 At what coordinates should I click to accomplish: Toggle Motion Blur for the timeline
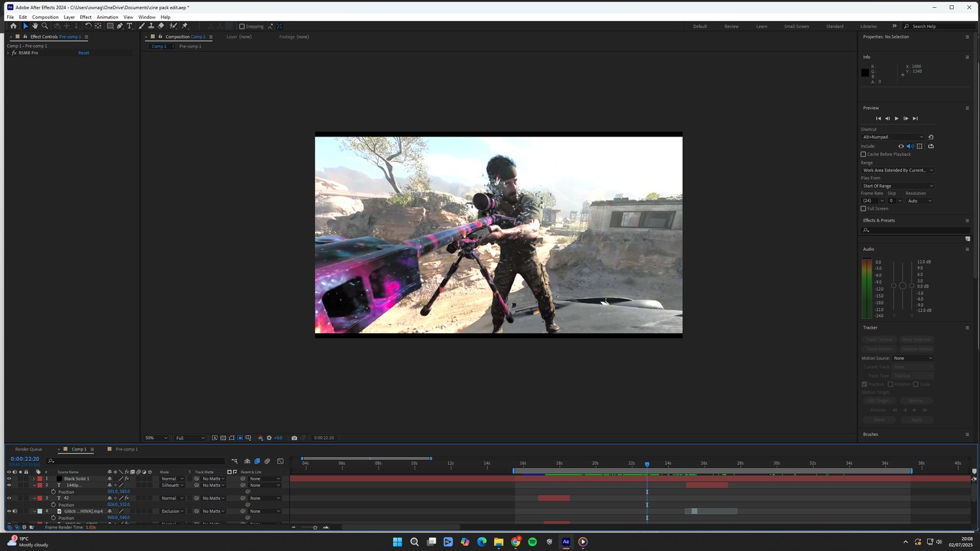267,461
